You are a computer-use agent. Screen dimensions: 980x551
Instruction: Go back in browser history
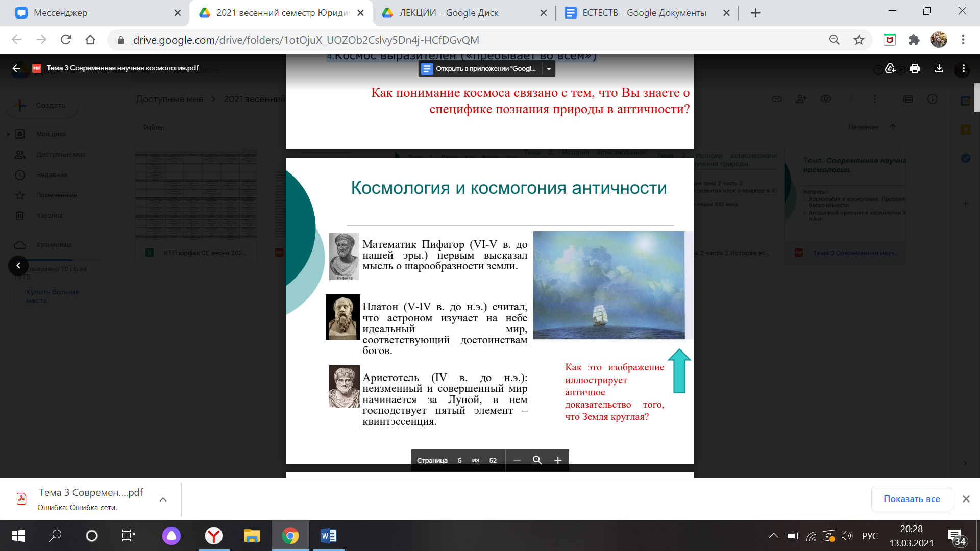(x=17, y=40)
